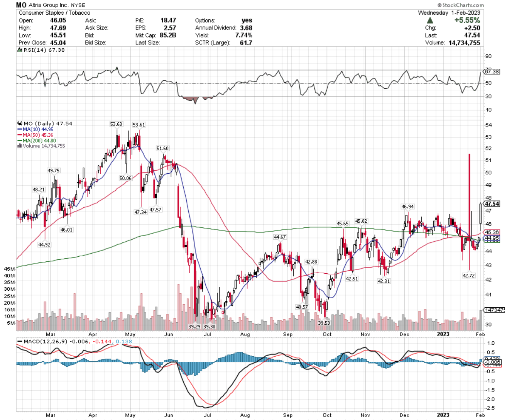Image resolution: width=507 pixels, height=420 pixels.
Task: Click the EPS value 2.57
Action: click(170, 28)
